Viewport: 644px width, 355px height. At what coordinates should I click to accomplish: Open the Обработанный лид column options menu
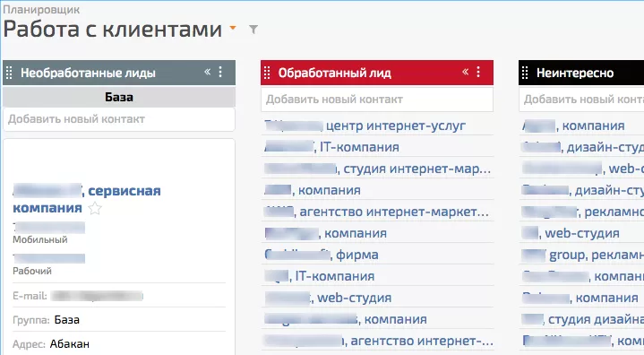(478, 72)
